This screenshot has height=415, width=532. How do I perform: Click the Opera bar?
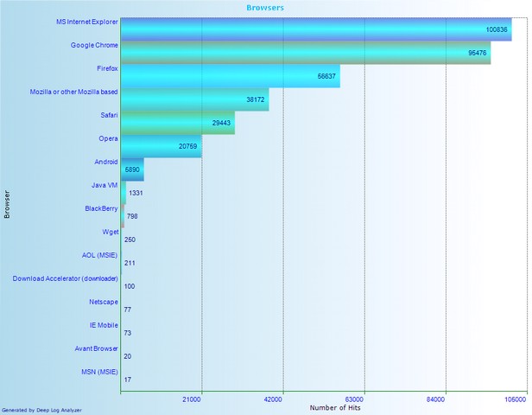(x=161, y=145)
